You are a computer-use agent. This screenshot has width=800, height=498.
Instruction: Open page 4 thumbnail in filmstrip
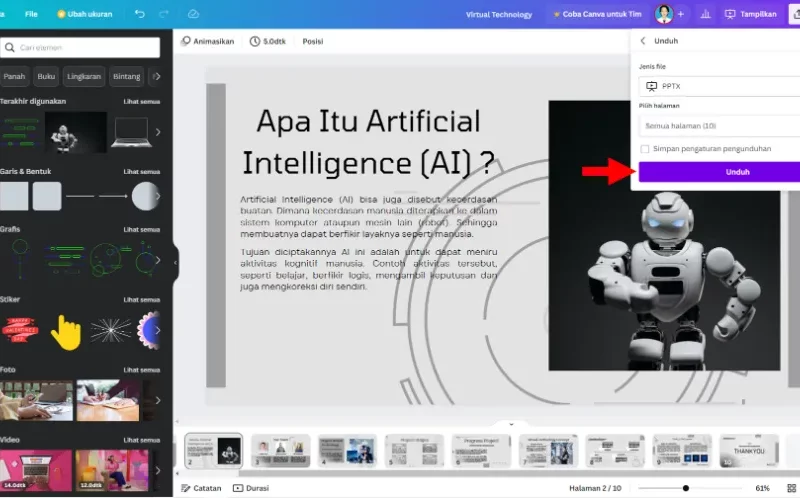tap(347, 451)
